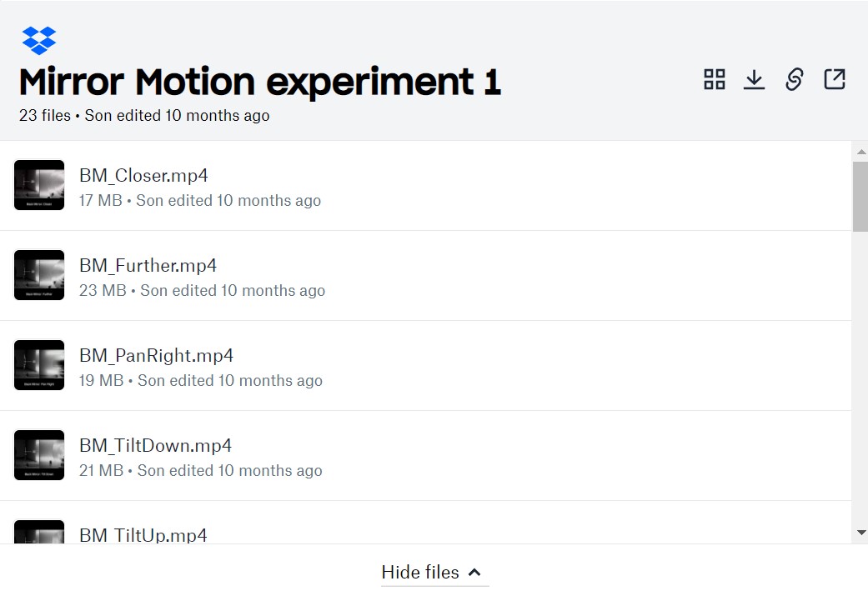This screenshot has height=596, width=868.
Task: Switch to grid view layout
Action: (x=714, y=79)
